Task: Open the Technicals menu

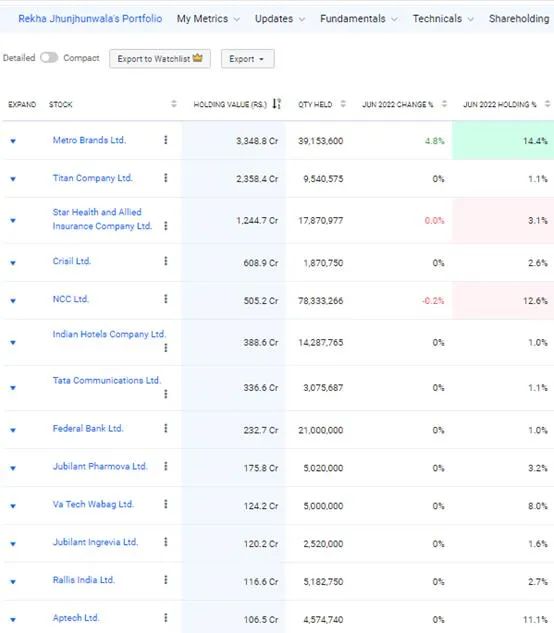Action: click(443, 19)
